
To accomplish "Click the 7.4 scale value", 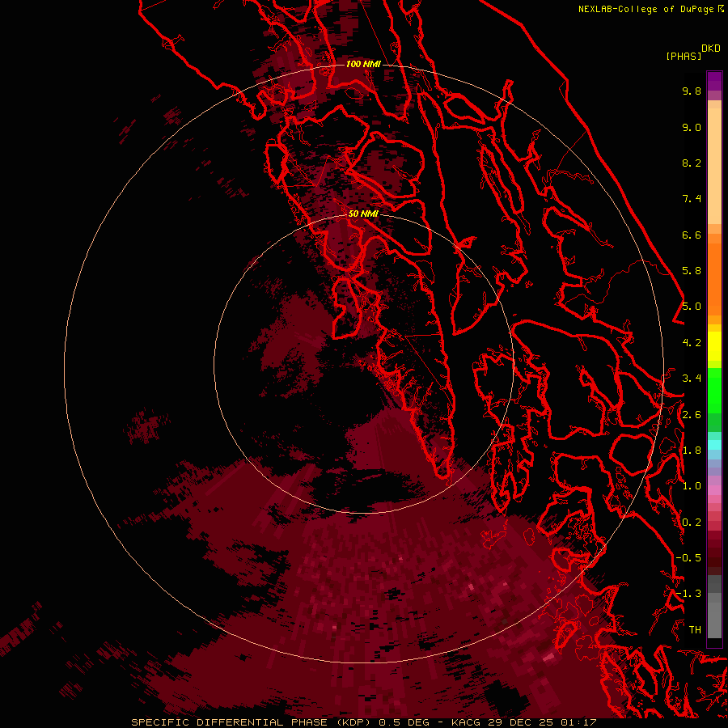I will (x=692, y=199).
